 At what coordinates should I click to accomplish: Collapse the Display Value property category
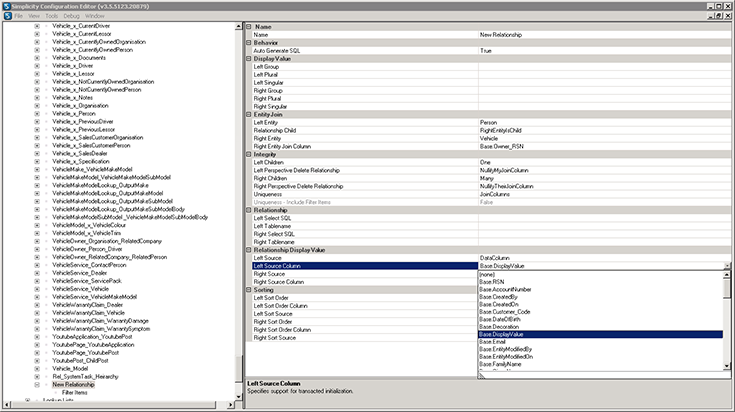pyautogui.click(x=249, y=59)
